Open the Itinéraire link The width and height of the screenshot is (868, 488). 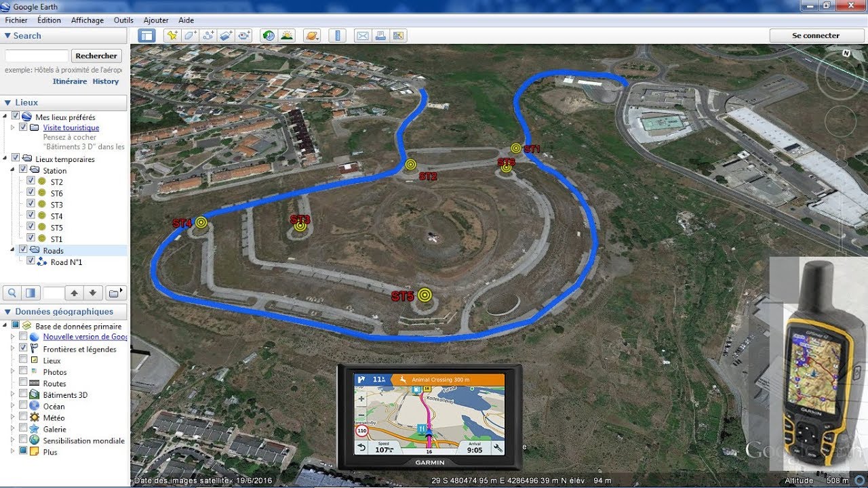click(x=70, y=81)
